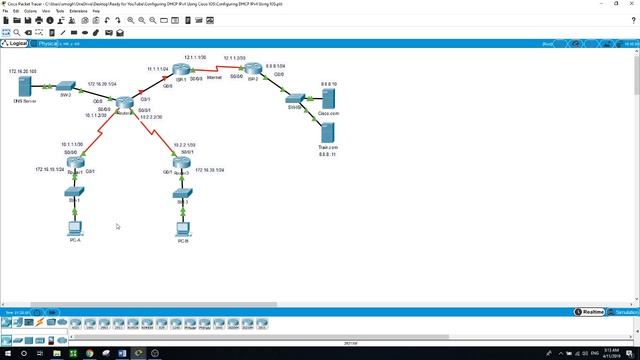
Task: Open the Extensions menu
Action: pyautogui.click(x=78, y=11)
